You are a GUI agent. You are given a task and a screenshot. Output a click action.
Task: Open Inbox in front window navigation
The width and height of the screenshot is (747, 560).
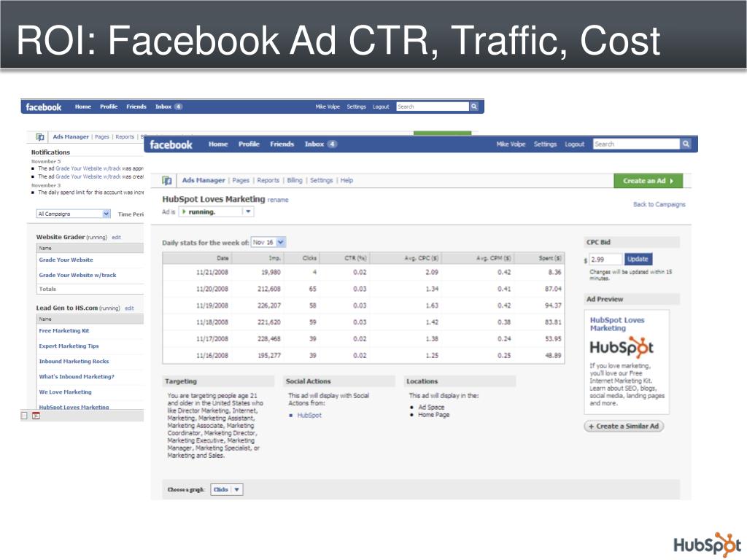pos(314,144)
